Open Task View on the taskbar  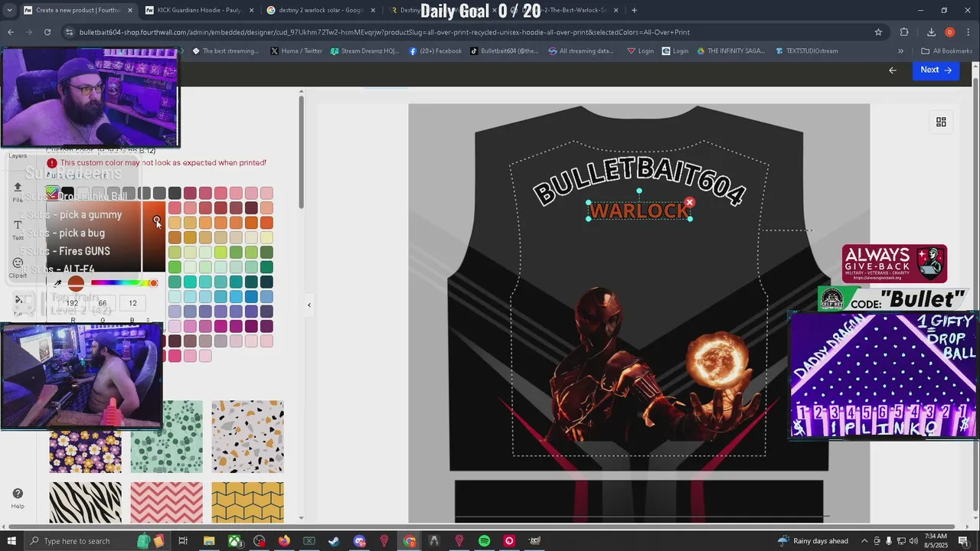pyautogui.click(x=183, y=541)
